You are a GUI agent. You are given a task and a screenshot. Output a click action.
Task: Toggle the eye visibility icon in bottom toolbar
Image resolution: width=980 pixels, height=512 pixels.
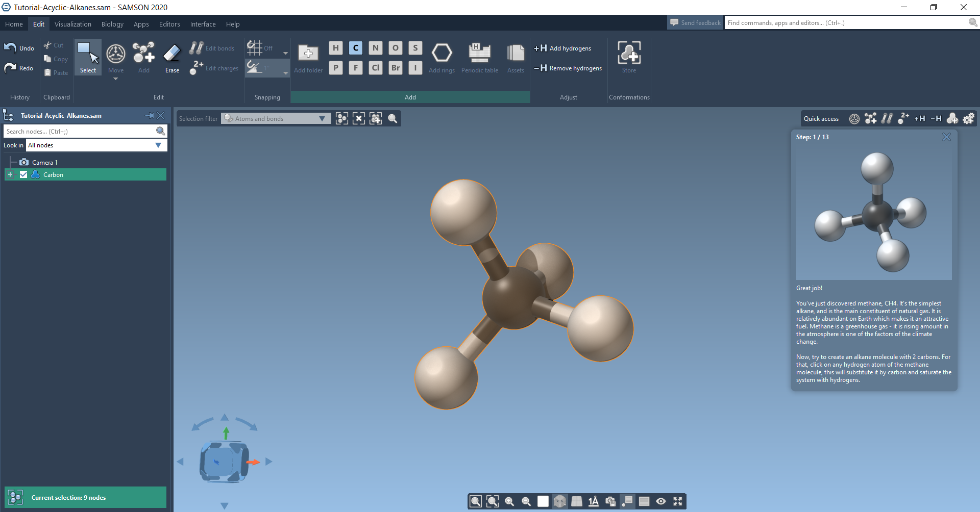click(660, 501)
